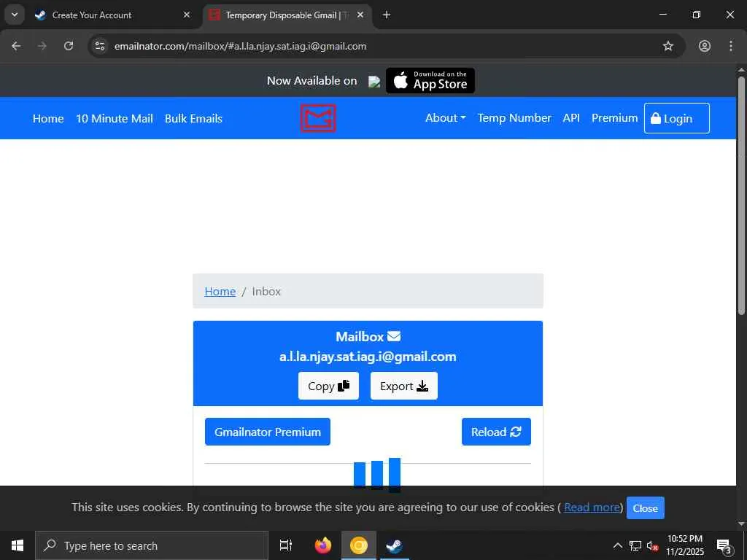Close the Temporary Disposable Gmail tab
Image resolution: width=747 pixels, height=560 pixels.
click(x=360, y=15)
